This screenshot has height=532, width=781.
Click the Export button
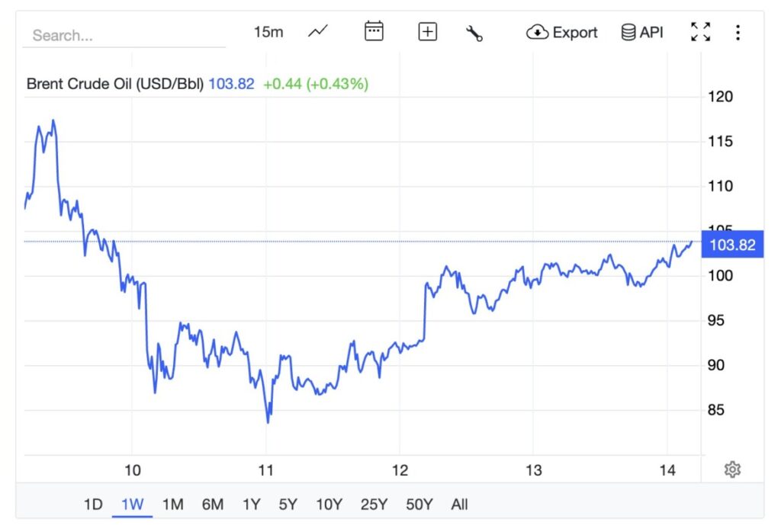click(563, 32)
